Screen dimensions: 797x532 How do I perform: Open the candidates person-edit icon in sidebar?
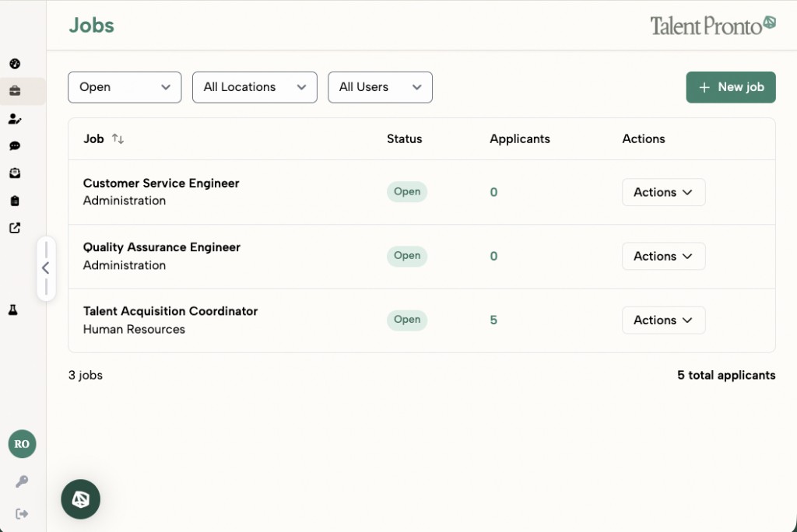click(x=15, y=119)
